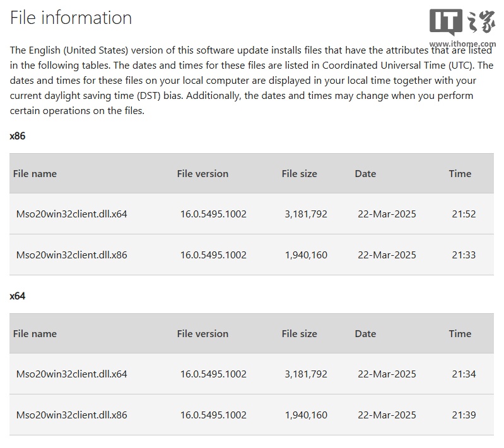This screenshot has height=448, width=504.
Task: Click File size header in x86 table
Action: 299,174
